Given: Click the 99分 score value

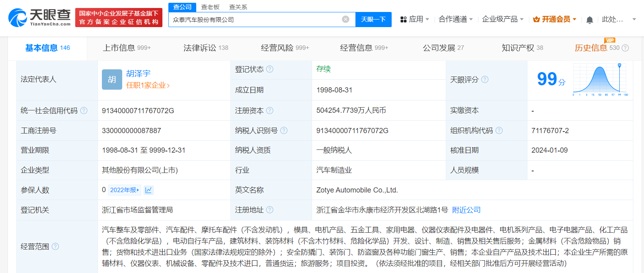Looking at the screenshot, I should pyautogui.click(x=551, y=79).
